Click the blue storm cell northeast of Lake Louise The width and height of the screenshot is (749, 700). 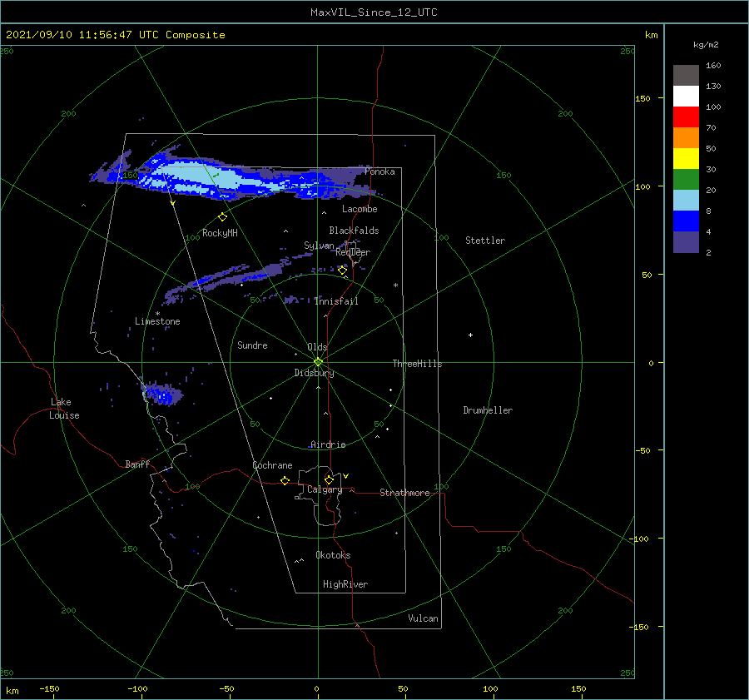pyautogui.click(x=162, y=394)
